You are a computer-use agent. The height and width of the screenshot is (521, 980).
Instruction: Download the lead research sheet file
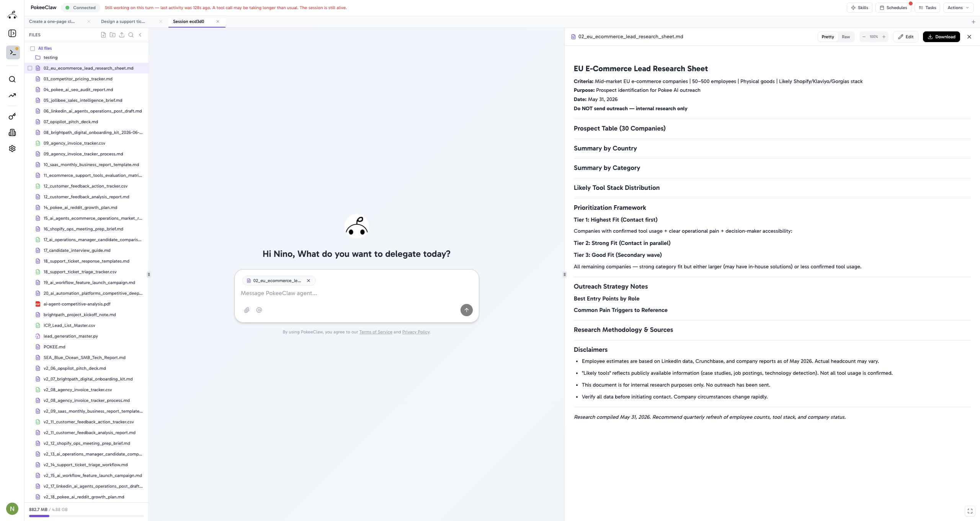pyautogui.click(x=941, y=37)
